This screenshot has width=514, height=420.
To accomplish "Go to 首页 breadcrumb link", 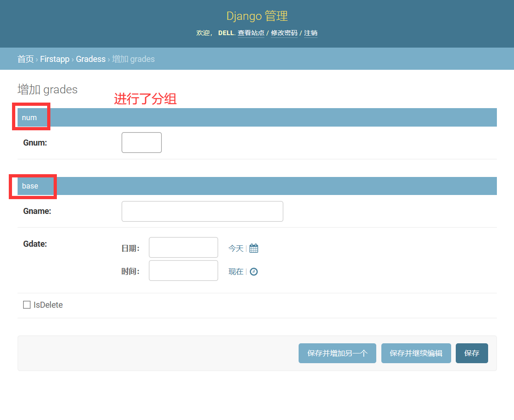I will point(25,59).
